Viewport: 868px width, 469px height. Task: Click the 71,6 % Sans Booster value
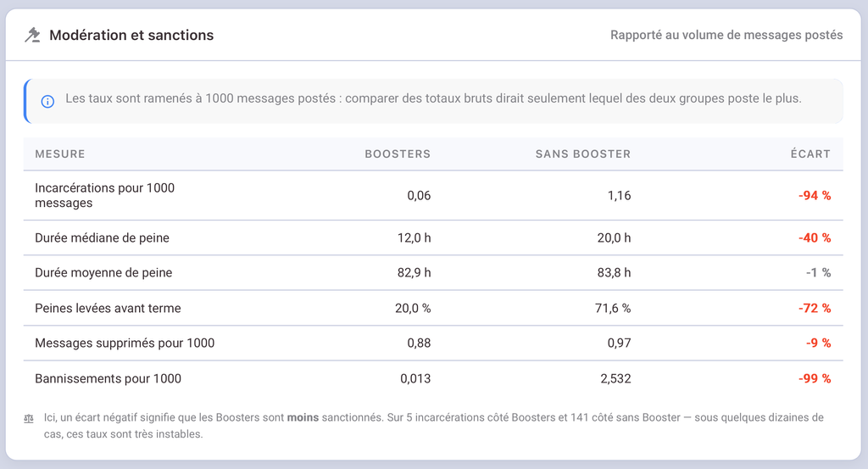[x=613, y=308]
